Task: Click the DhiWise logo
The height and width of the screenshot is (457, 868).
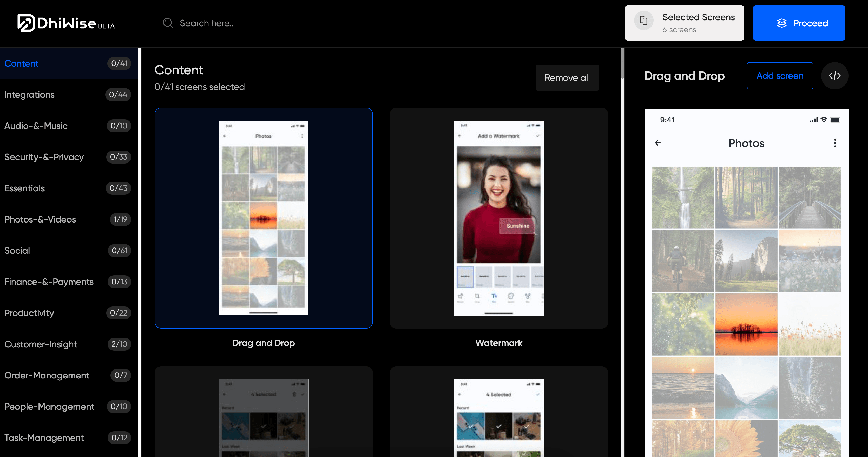Action: pos(66,23)
